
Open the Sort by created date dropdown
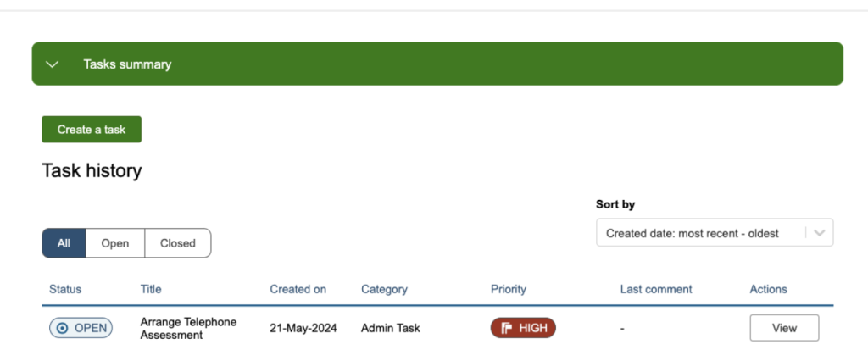(699, 233)
